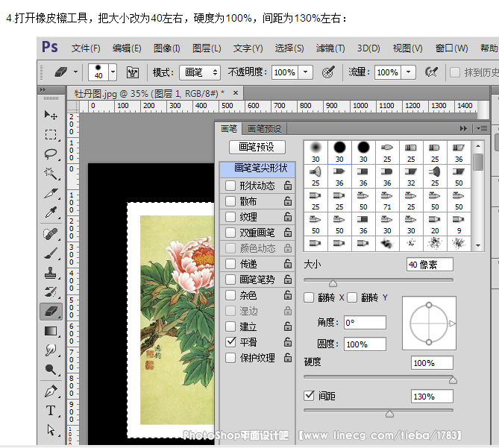This screenshot has width=499, height=448.
Task: Uncheck the 间距 checkbox
Action: pyautogui.click(x=309, y=396)
